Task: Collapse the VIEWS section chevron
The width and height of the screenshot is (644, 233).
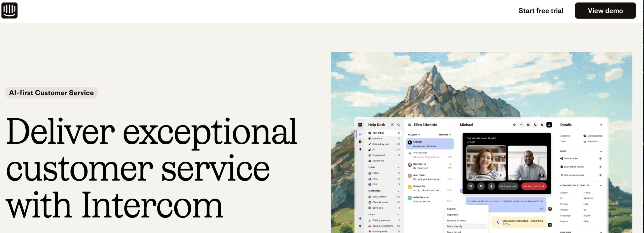Action: click(398, 215)
